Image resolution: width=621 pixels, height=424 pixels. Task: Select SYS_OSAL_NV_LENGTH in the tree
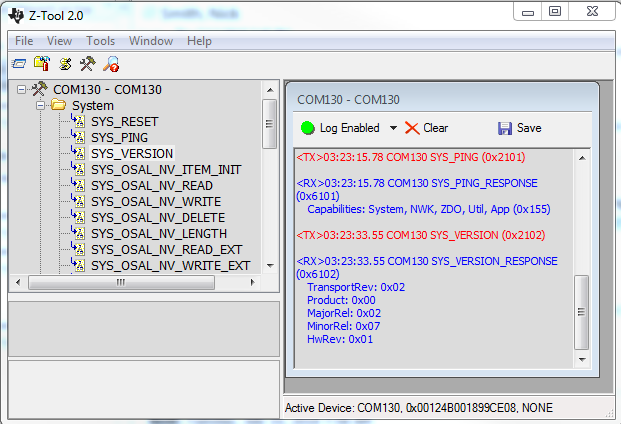pyautogui.click(x=159, y=234)
